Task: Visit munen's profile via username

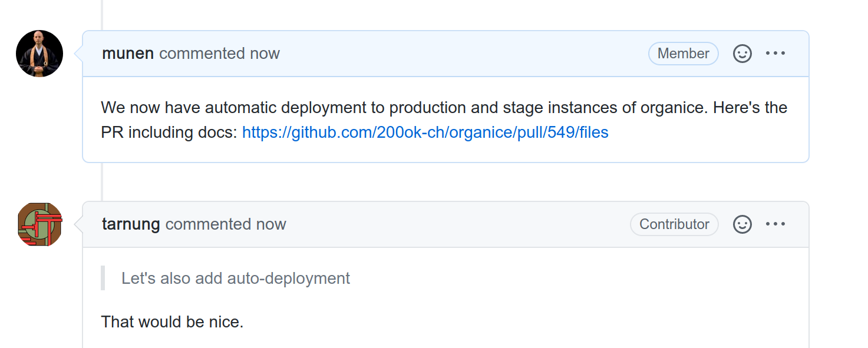Action: [128, 54]
